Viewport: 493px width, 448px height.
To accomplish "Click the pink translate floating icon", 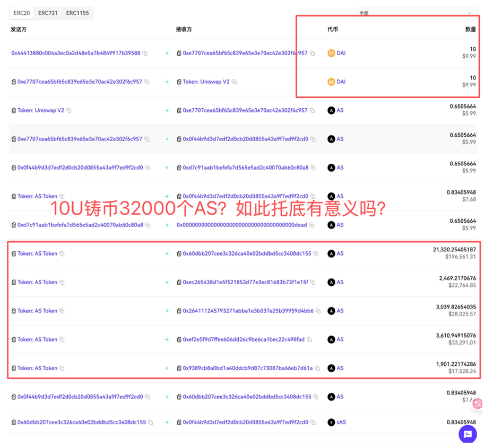I will [x=477, y=404].
